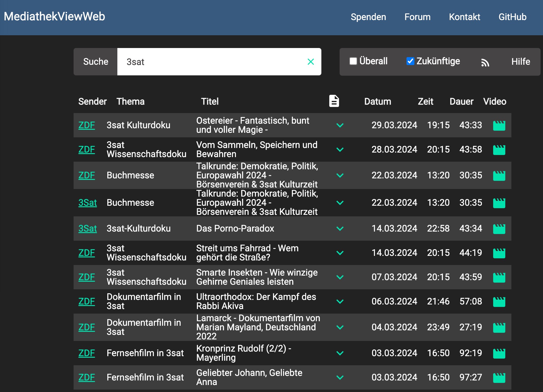This screenshot has height=392, width=543.
Task: Expand description for ZDF Buchmesse Talkrunde
Action: point(340,175)
